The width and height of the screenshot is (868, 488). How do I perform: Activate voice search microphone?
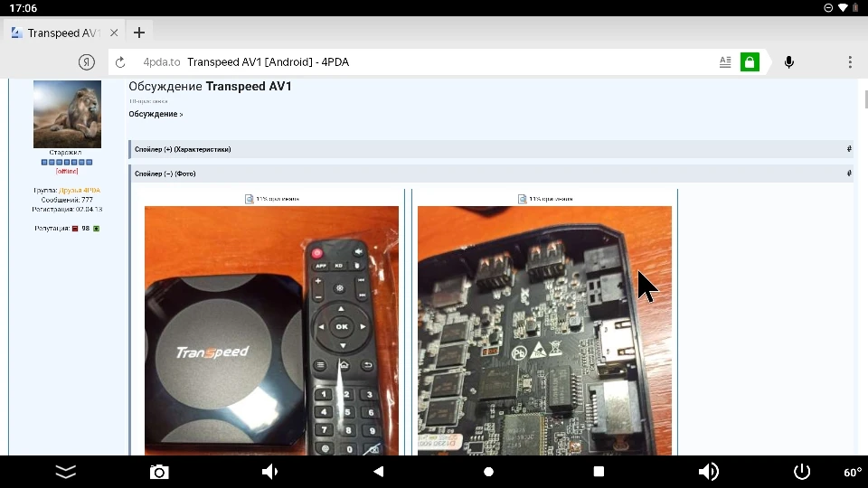click(788, 62)
